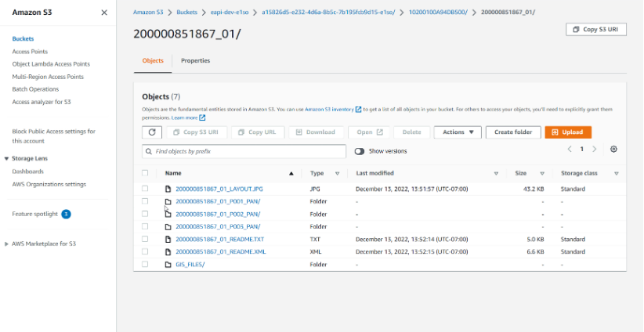Click top-right Copy S3 URI button

point(596,30)
